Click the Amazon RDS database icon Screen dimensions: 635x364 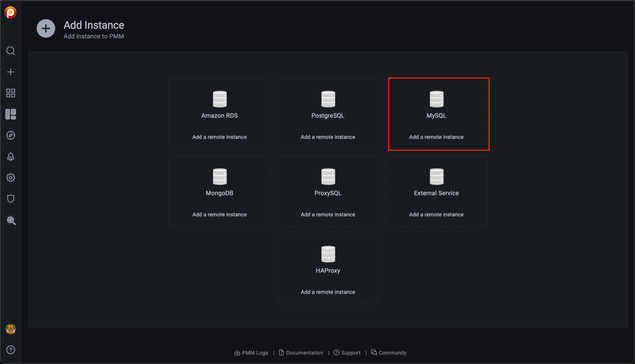(x=220, y=99)
